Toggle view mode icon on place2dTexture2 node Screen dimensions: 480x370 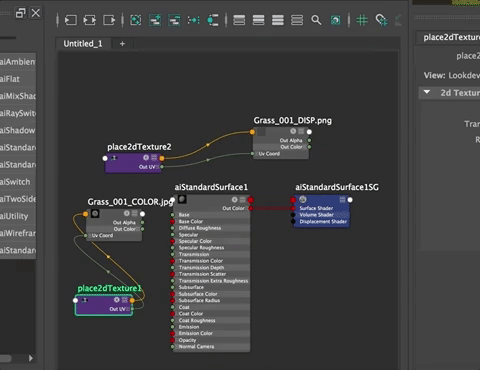pyautogui.click(x=154, y=157)
